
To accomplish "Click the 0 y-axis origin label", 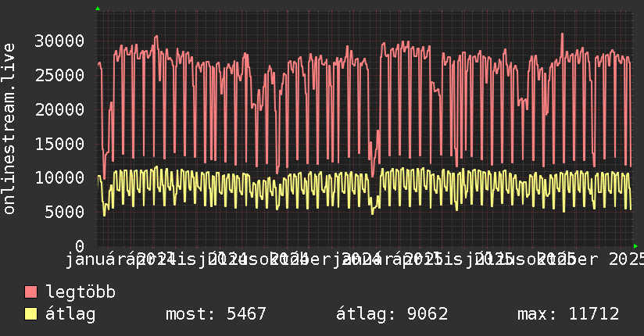I will 80,246.
